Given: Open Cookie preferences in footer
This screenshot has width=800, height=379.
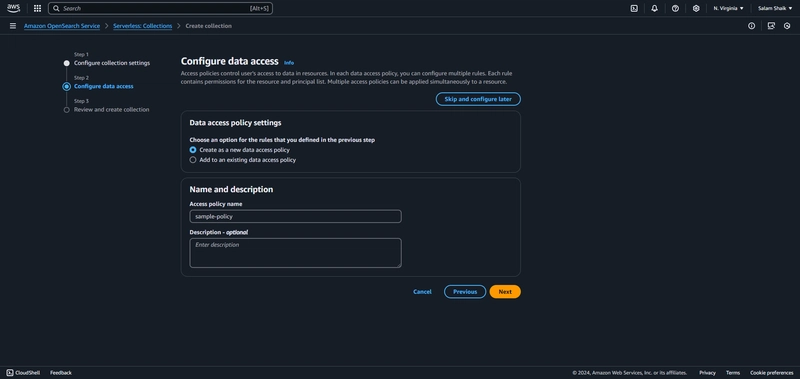Looking at the screenshot, I should (771, 373).
